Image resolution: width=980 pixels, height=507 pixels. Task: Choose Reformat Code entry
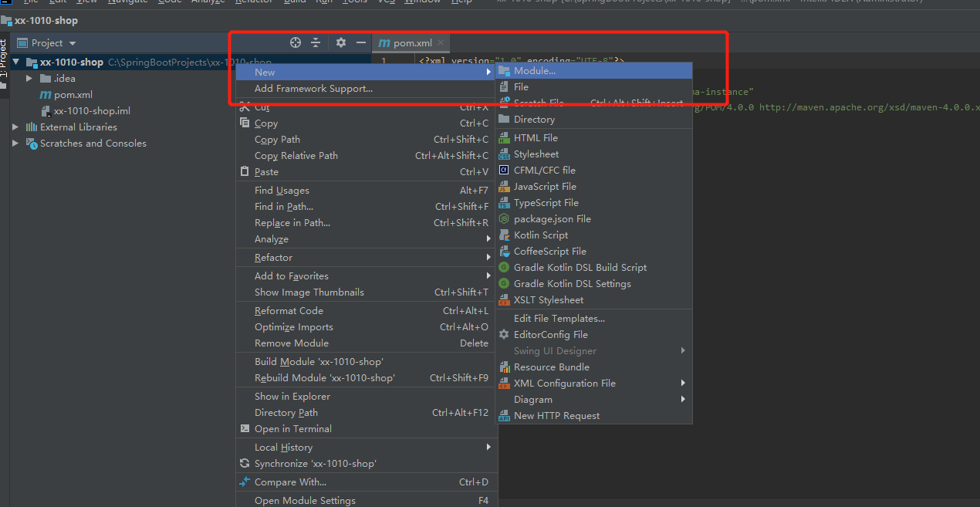(x=366, y=310)
